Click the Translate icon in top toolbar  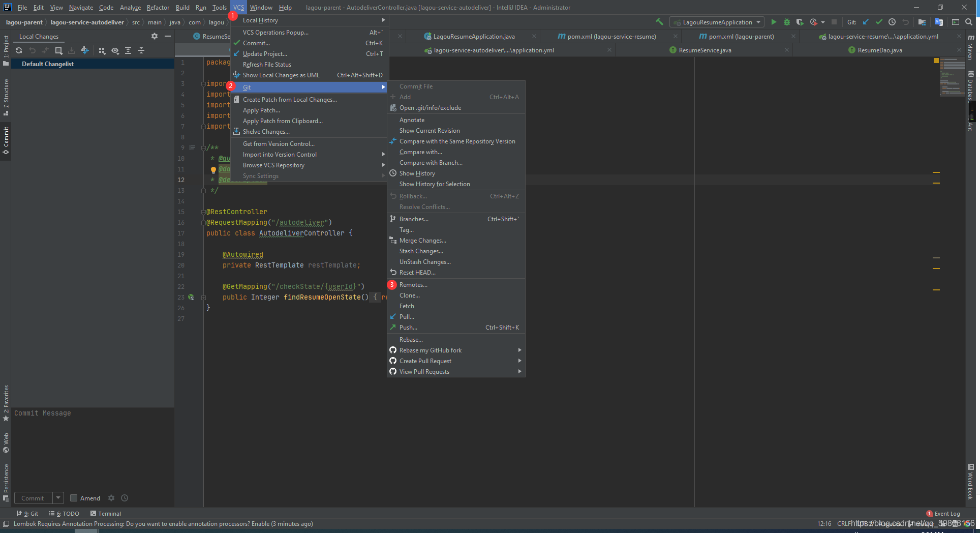click(x=939, y=22)
